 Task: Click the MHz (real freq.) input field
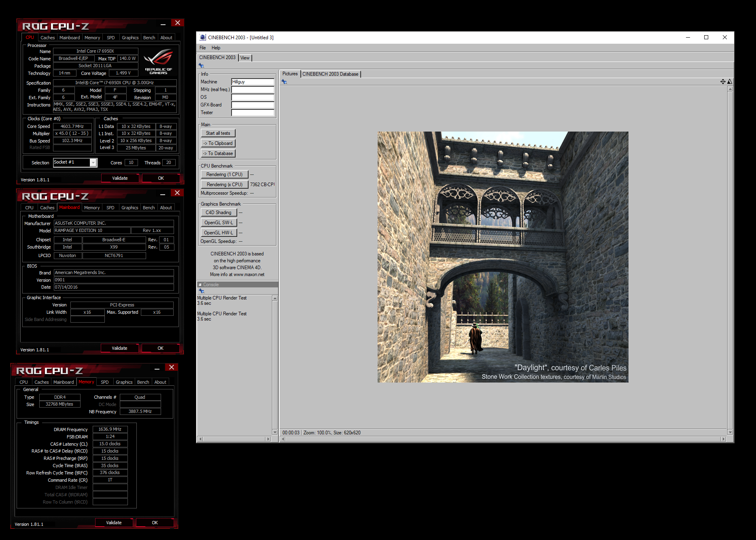click(253, 89)
